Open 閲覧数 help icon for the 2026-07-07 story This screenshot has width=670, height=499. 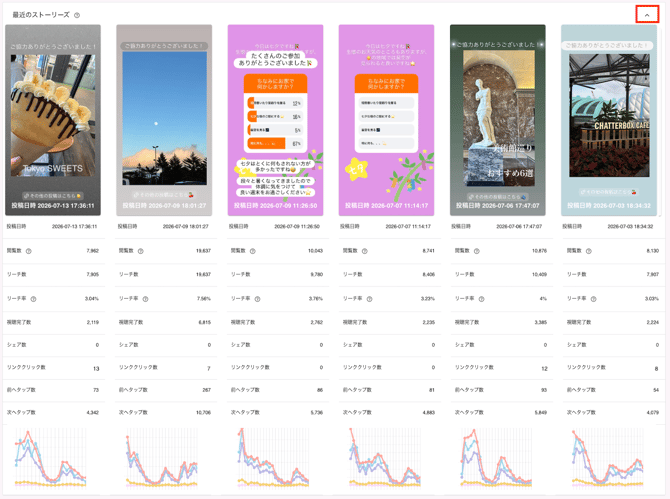pyautogui.click(x=364, y=251)
